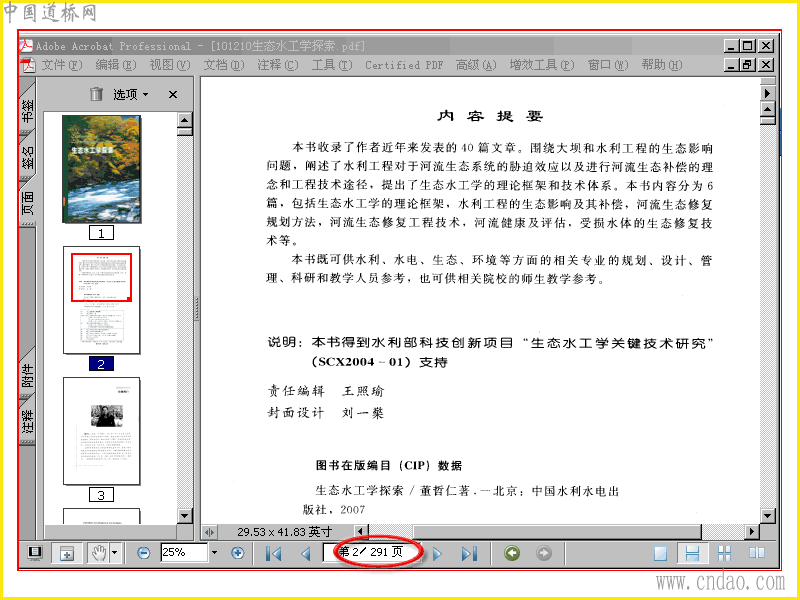Click the green previous view button
Viewport: 800px width, 600px height.
pos(512,553)
